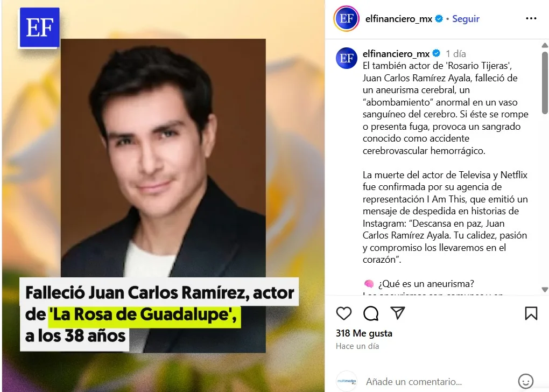Image resolution: width=549 pixels, height=392 pixels.
Task: Open elfinanciero_mx username in the caption
Action: click(396, 54)
